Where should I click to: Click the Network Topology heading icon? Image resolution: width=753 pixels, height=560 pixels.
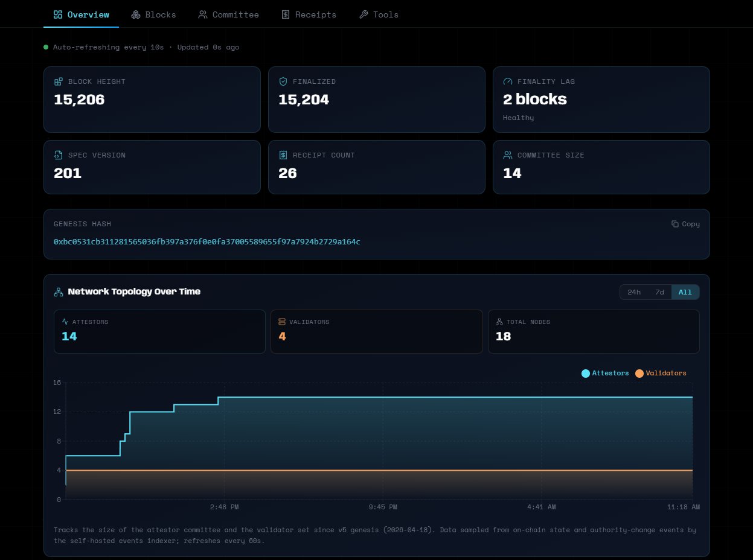(59, 291)
